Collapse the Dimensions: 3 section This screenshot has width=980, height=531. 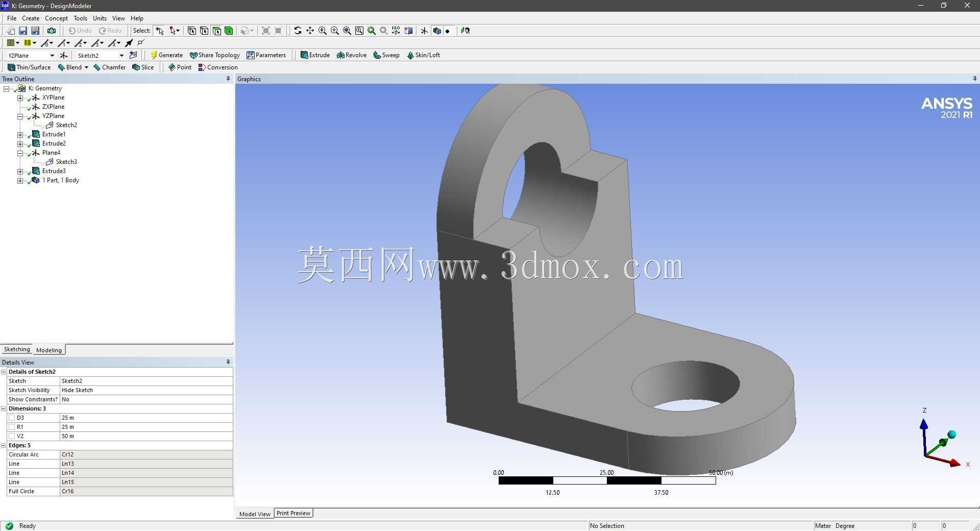(4, 408)
